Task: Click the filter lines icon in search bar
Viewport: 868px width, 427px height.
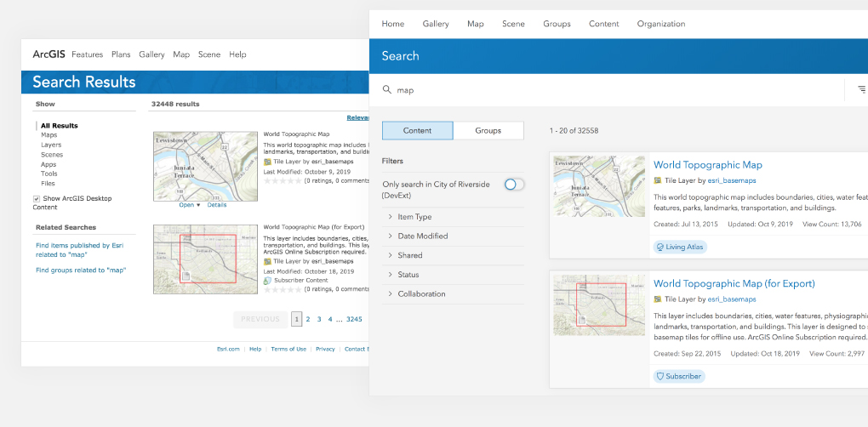Action: (862, 89)
